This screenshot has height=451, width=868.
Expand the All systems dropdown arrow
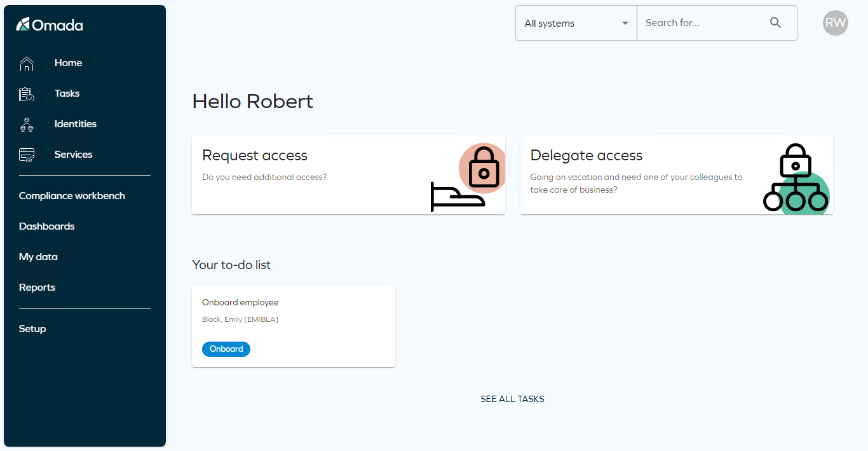pyautogui.click(x=625, y=24)
